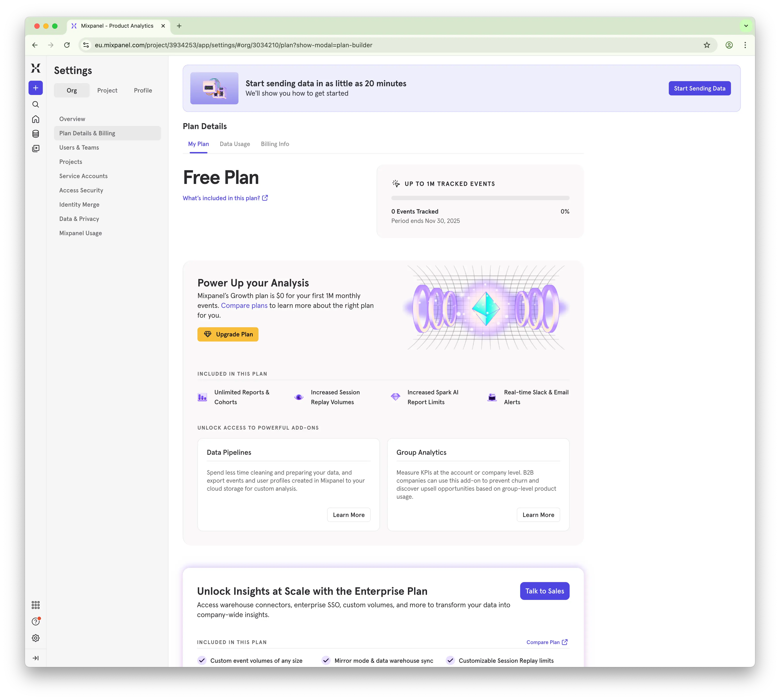Click the browser back arrow
The image size is (780, 700).
[35, 45]
